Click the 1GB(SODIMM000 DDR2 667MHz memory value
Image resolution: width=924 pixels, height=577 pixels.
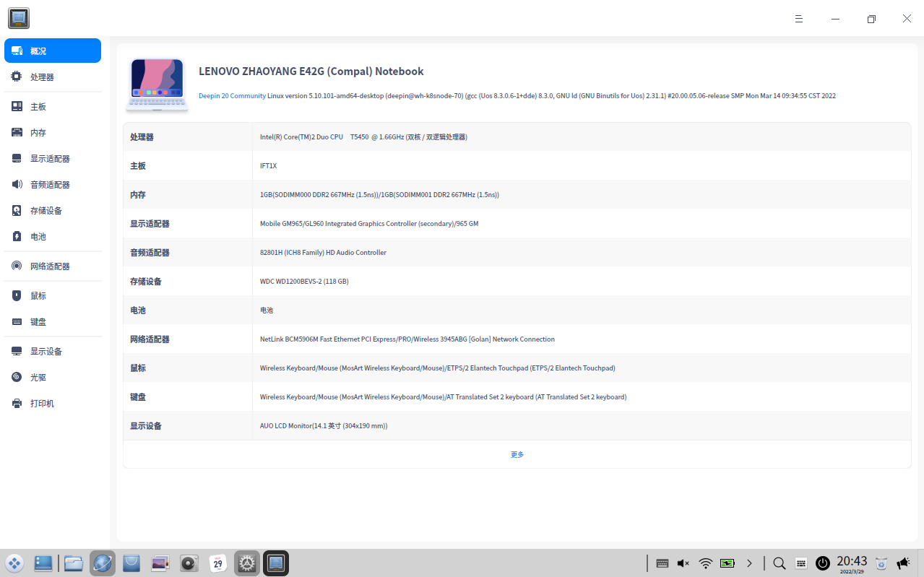click(x=379, y=194)
